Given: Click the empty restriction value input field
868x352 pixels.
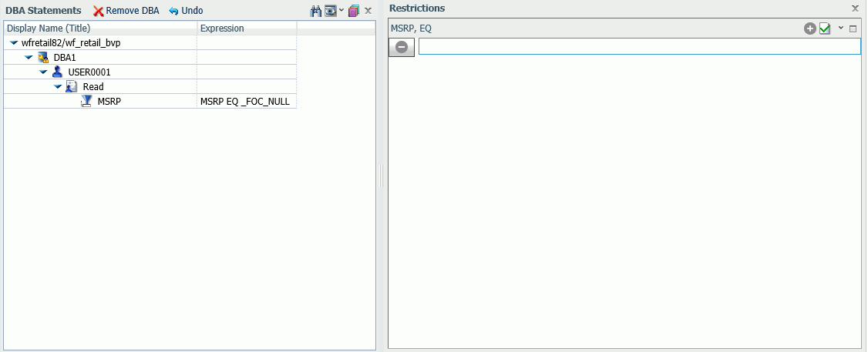Looking at the screenshot, I should point(639,46).
